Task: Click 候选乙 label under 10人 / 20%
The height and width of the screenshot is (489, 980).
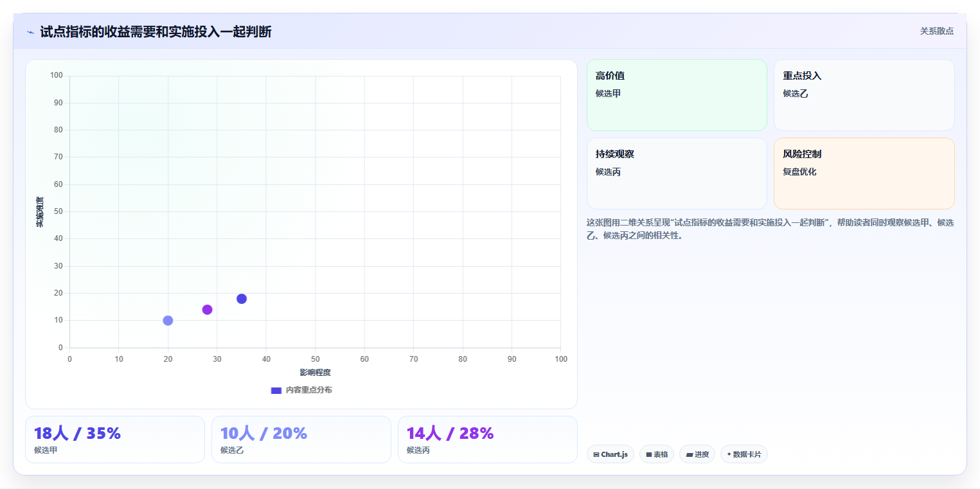Action: click(232, 450)
